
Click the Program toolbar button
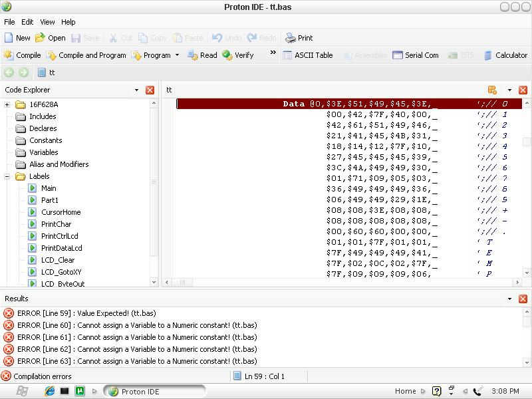coord(152,55)
